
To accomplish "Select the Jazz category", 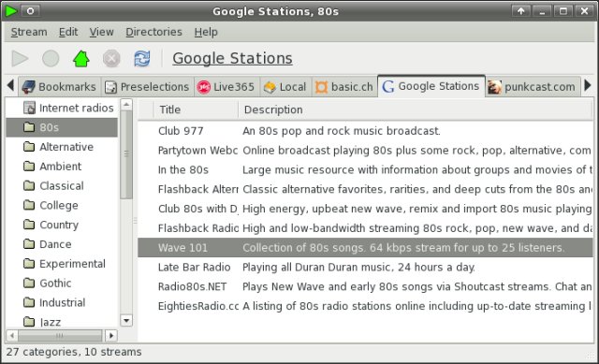I will coord(62,322).
